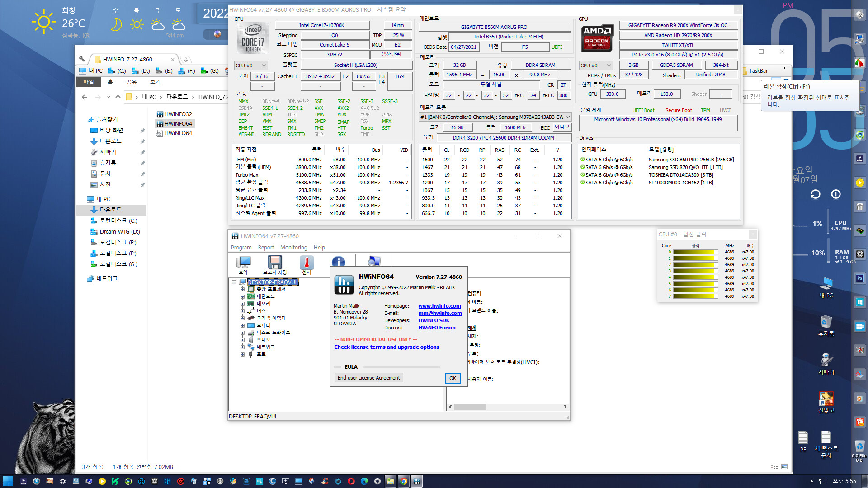The image size is (868, 488).
Task: Click the mm@hwinfo.com email link
Action: click(x=440, y=313)
